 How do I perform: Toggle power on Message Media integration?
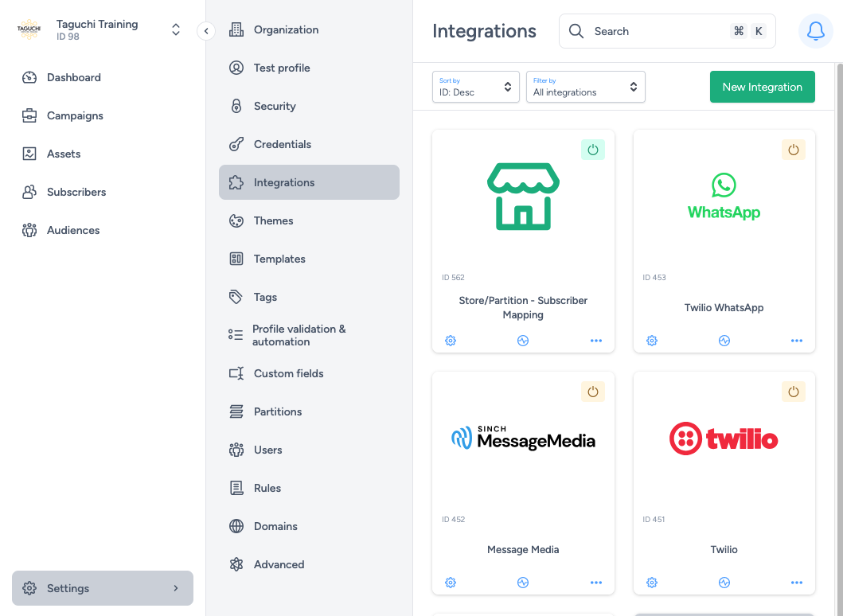click(x=592, y=392)
